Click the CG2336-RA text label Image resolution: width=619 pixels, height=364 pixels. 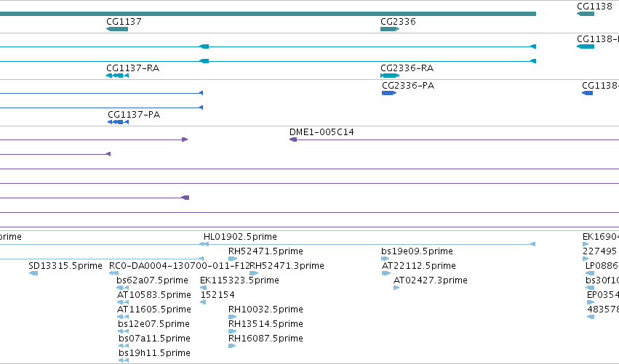pos(407,68)
